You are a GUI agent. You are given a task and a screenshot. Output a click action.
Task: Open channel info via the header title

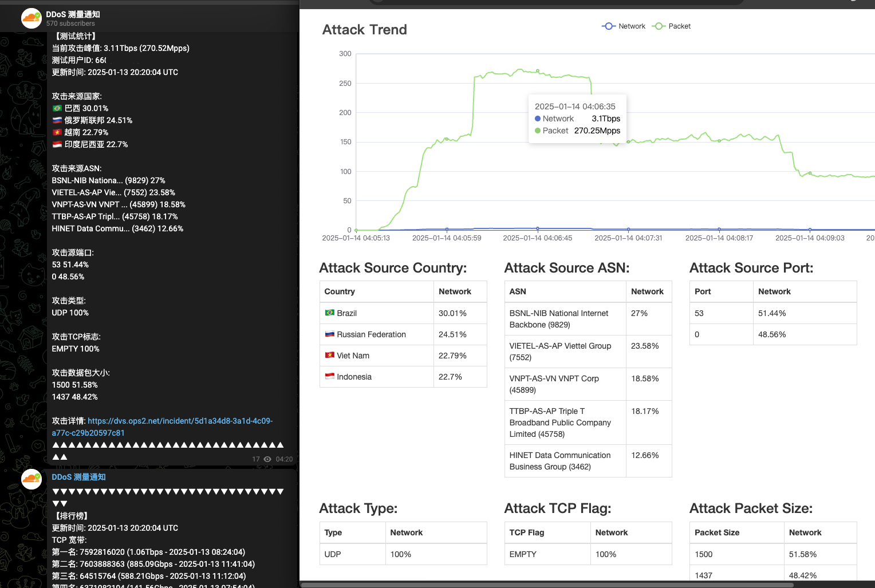coord(73,14)
